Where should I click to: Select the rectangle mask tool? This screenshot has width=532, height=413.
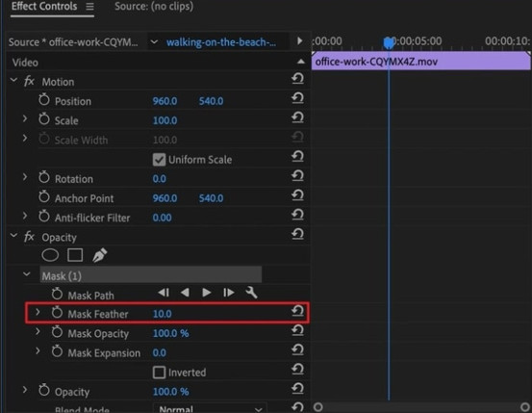(x=75, y=255)
